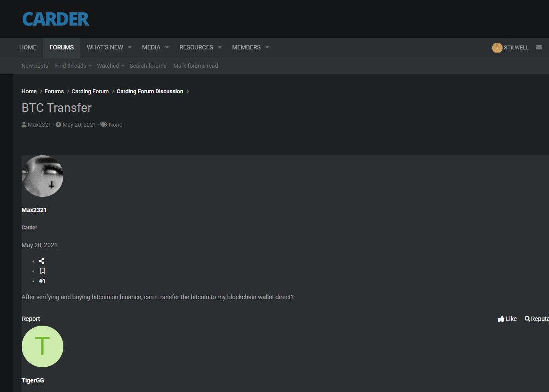Click the share icon on post #1

tap(42, 261)
